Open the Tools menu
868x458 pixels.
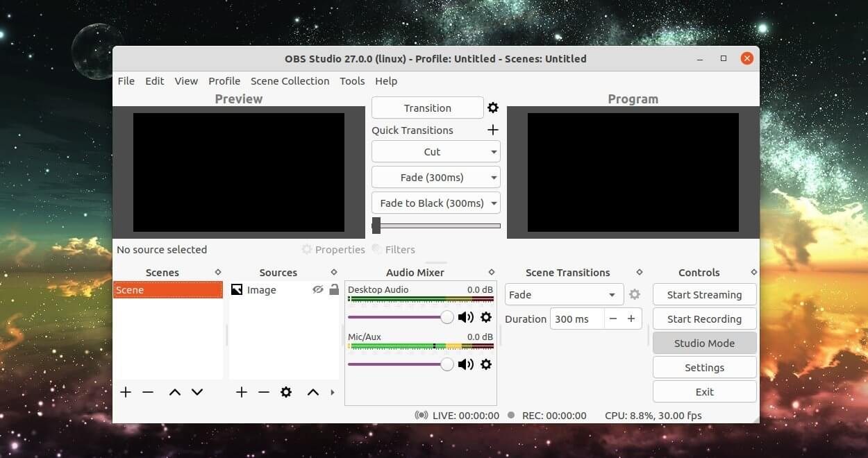coord(352,81)
